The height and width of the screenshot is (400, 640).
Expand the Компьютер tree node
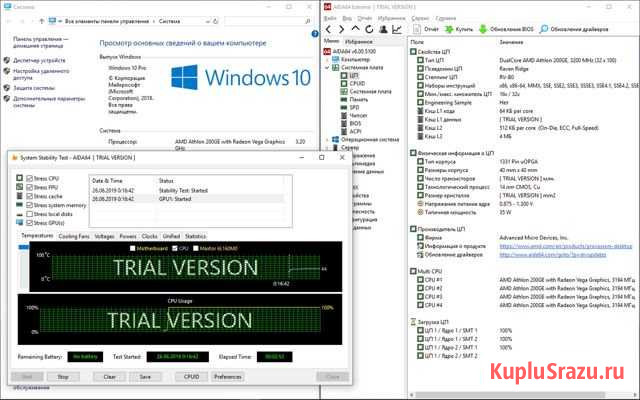pyautogui.click(x=325, y=59)
